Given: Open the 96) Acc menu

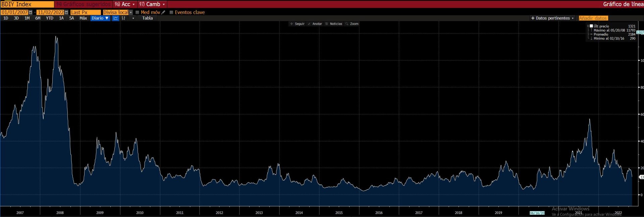Looking at the screenshot, I should (x=125, y=4).
